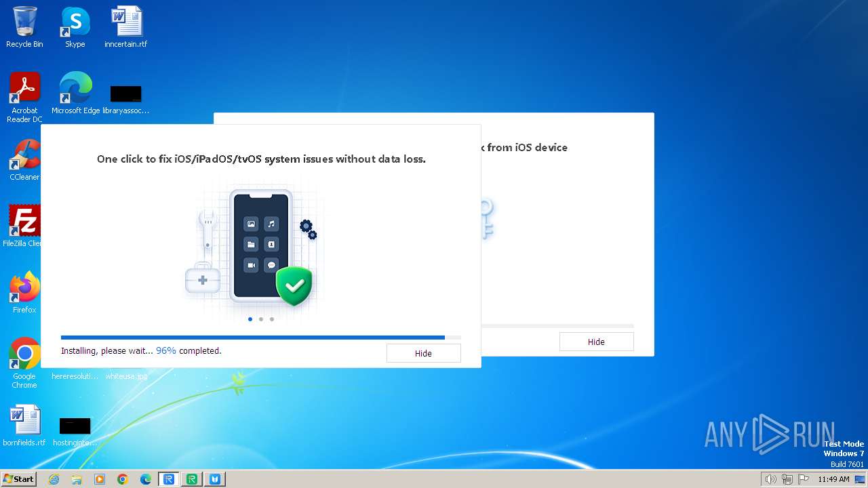
Task: Select the second carousel dot indicator
Action: (261, 319)
